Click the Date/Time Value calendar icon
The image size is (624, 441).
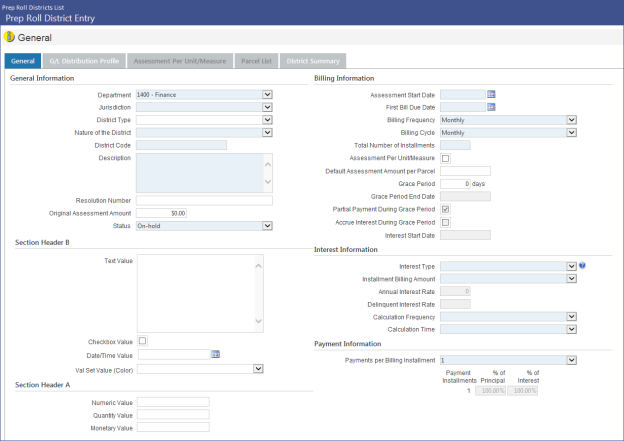tap(215, 354)
